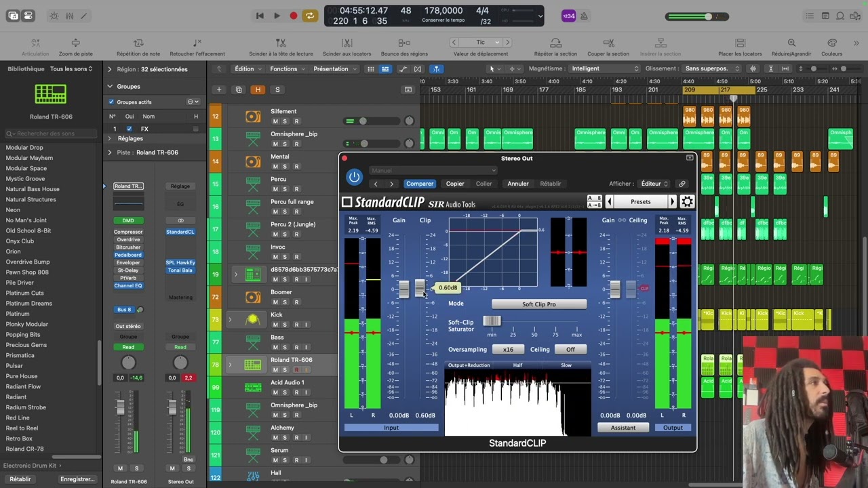The width and height of the screenshot is (868, 488).
Task: Click the plugin link chain icon
Action: click(x=682, y=184)
